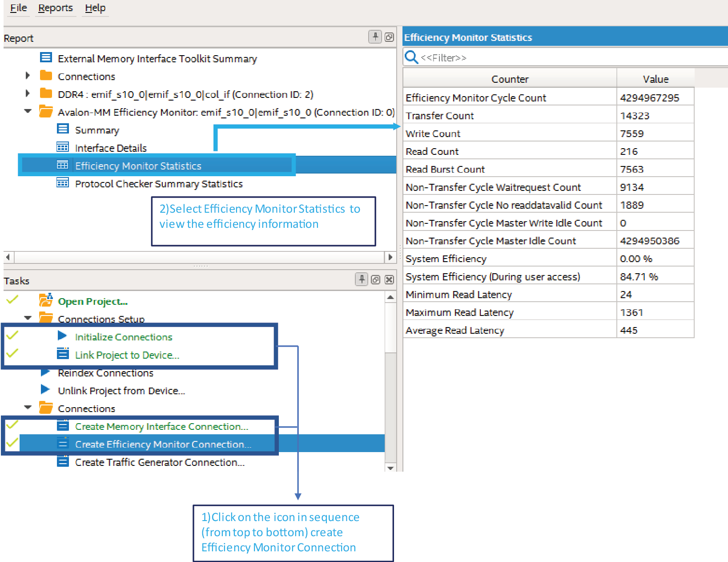Run Reindex Connections task

(x=106, y=373)
